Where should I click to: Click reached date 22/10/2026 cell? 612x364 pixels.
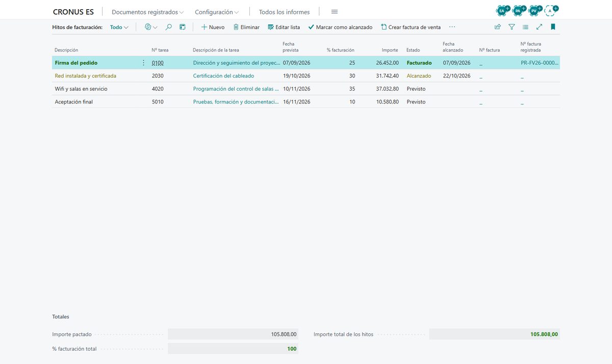tap(456, 76)
